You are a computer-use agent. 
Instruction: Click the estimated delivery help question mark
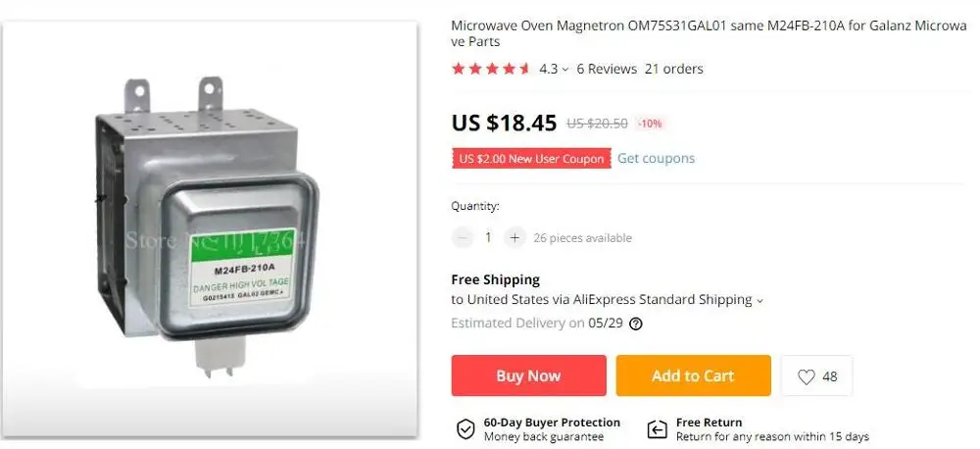(636, 324)
